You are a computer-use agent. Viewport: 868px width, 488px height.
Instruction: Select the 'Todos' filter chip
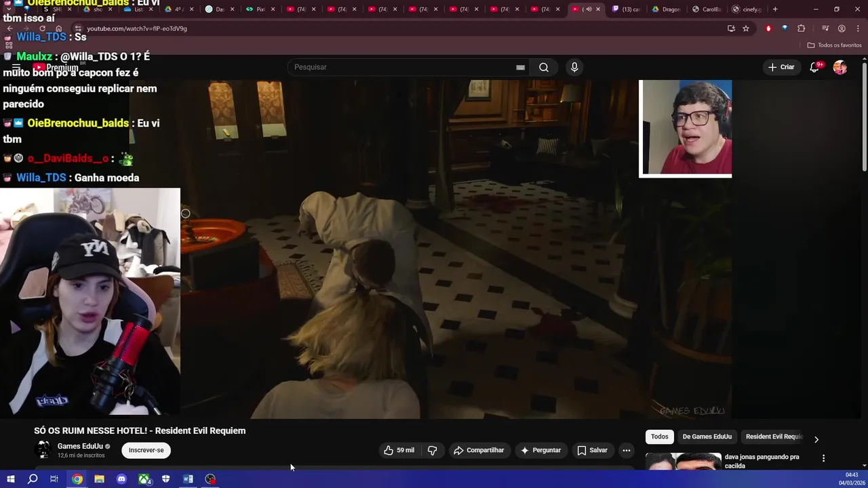tap(659, 436)
